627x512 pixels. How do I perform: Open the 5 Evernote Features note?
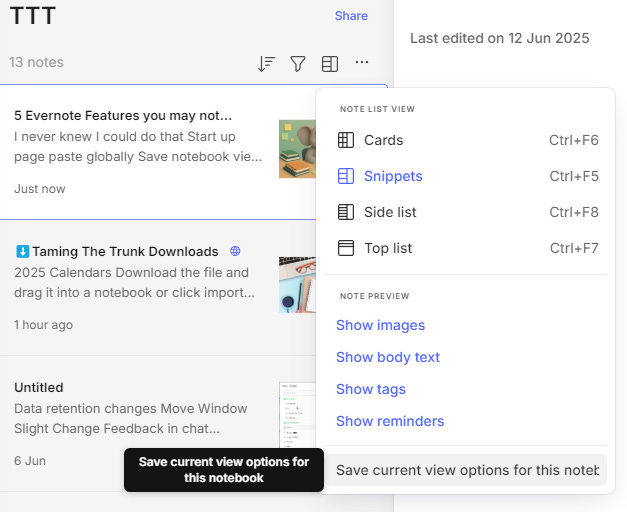pos(158,152)
